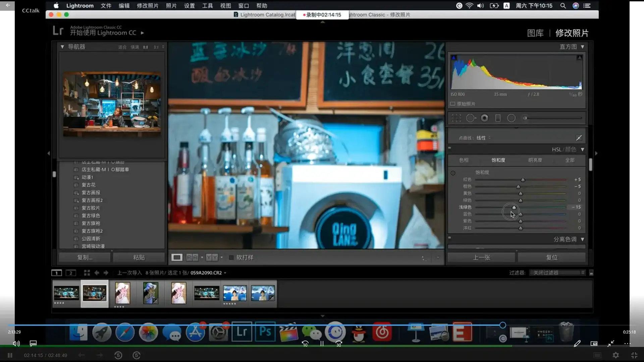Switch to the 全部 all tab
This screenshot has height=362, width=644.
pos(570,160)
